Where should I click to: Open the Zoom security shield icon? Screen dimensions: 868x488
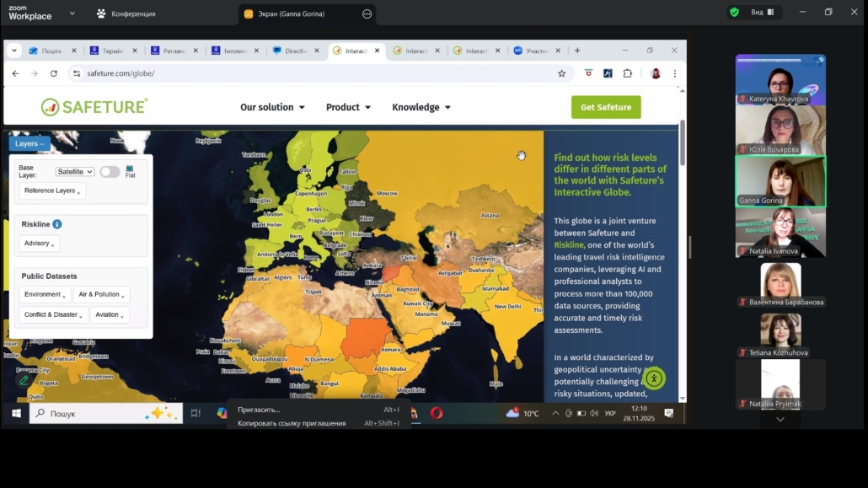pos(734,13)
